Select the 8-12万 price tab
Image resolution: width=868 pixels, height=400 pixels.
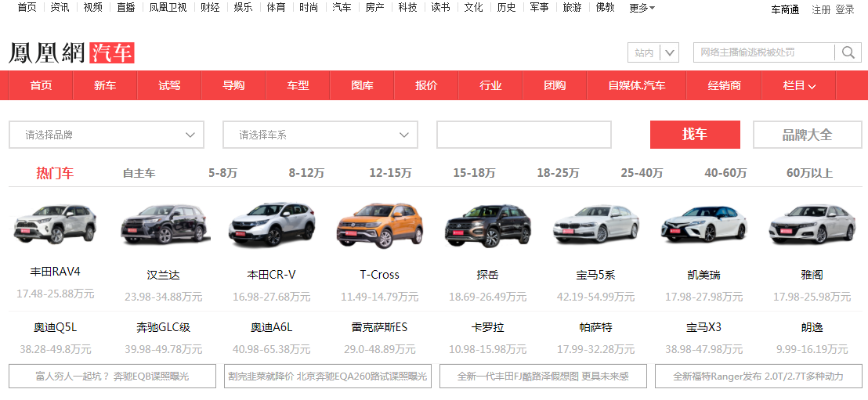(x=306, y=173)
